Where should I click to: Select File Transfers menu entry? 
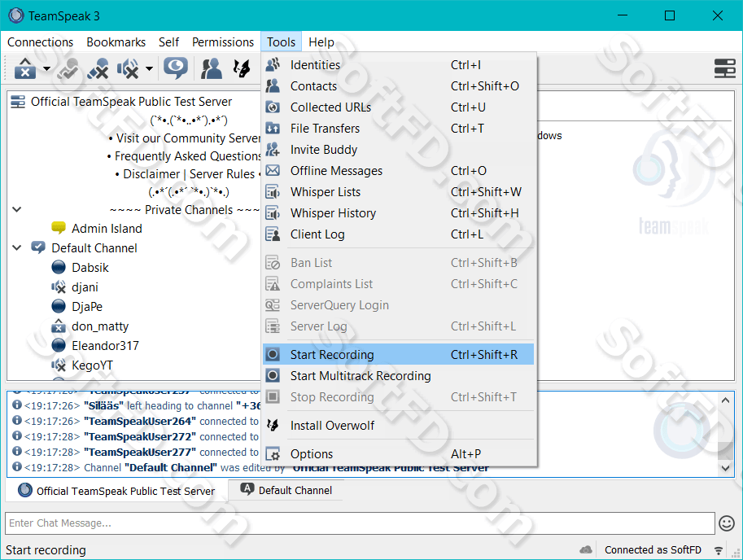tap(399, 129)
